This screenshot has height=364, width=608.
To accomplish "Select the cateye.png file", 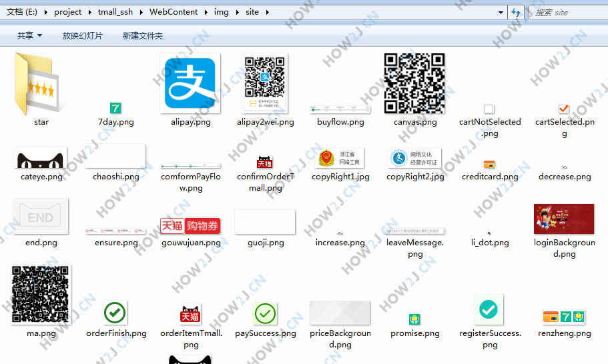I will (41, 157).
